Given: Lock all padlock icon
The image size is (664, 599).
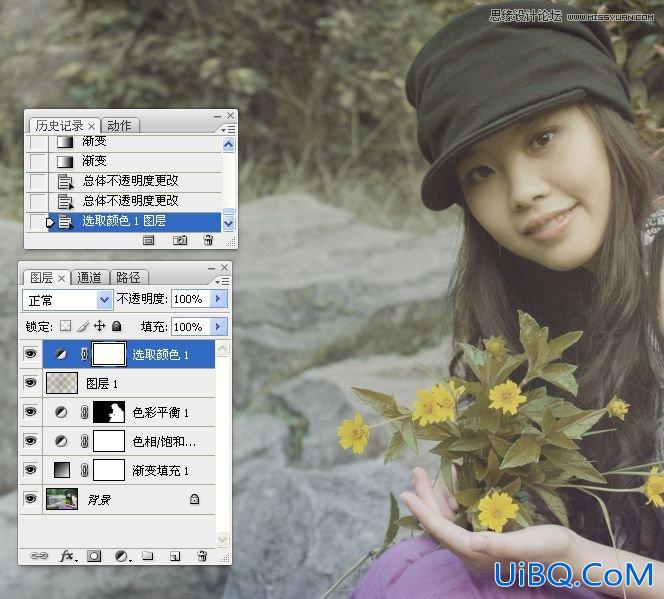Looking at the screenshot, I should [116, 326].
